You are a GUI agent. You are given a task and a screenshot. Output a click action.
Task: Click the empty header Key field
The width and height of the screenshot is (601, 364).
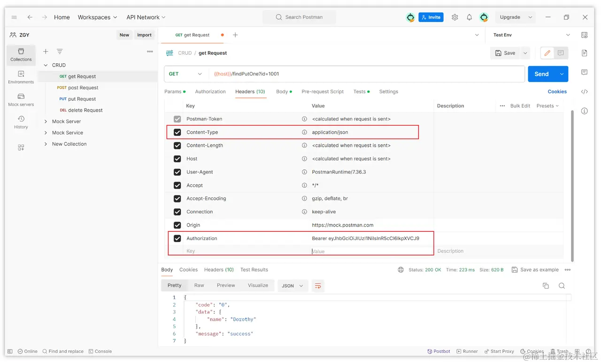click(245, 251)
